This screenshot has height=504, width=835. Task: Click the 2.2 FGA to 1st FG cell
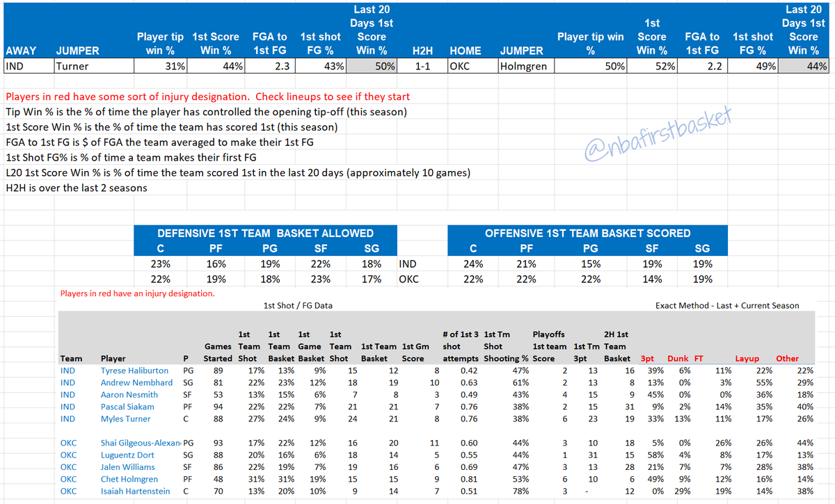tap(701, 67)
